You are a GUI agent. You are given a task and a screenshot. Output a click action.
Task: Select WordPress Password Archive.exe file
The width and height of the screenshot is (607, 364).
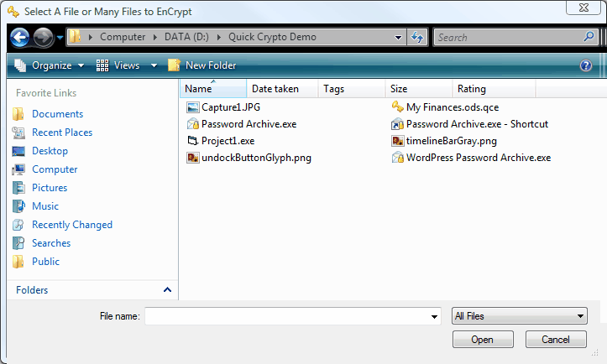[x=471, y=158]
